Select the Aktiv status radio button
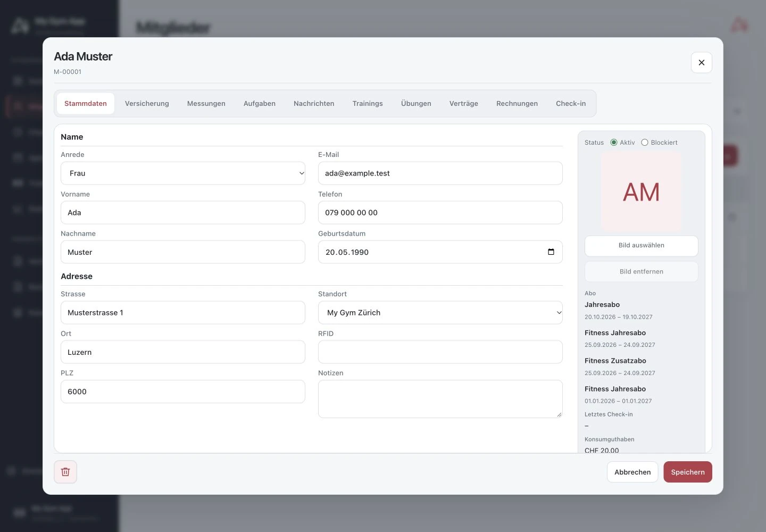Image resolution: width=766 pixels, height=532 pixels. click(614, 143)
